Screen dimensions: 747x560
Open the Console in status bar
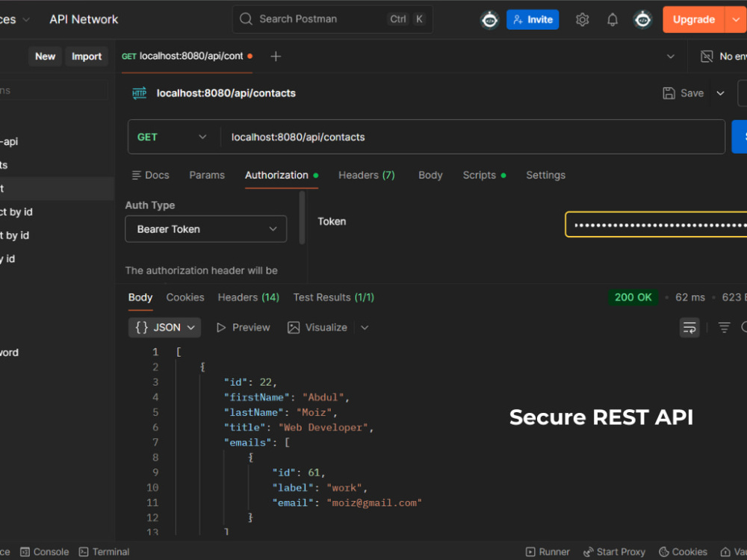(x=45, y=552)
